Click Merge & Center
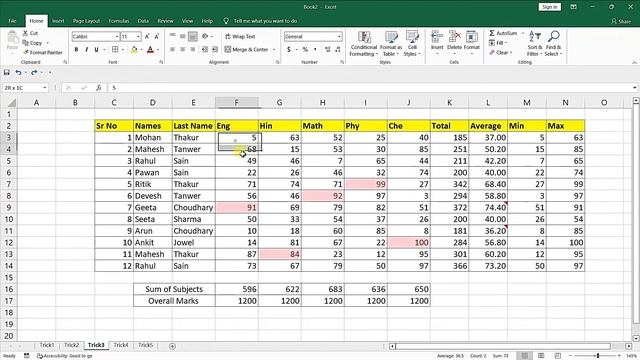 247,49
